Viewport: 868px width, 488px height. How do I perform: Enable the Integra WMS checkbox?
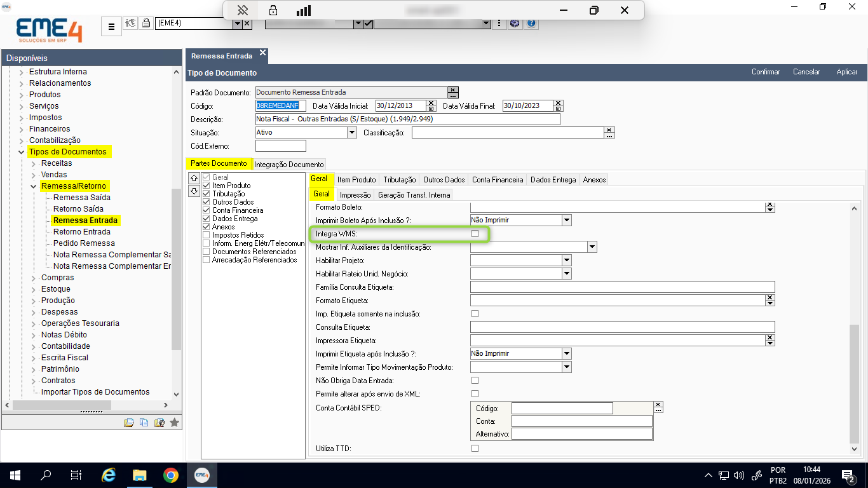pos(475,234)
